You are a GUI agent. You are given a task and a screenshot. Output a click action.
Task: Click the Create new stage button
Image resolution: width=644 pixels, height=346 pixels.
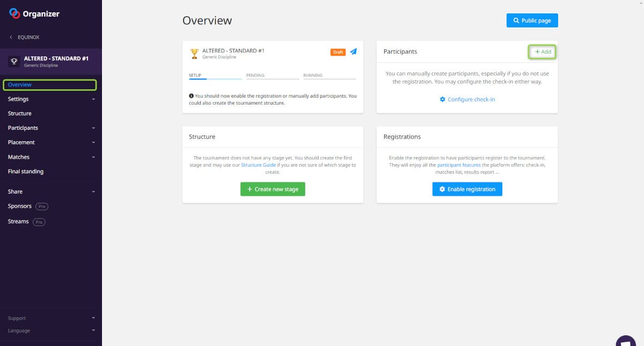click(x=273, y=189)
